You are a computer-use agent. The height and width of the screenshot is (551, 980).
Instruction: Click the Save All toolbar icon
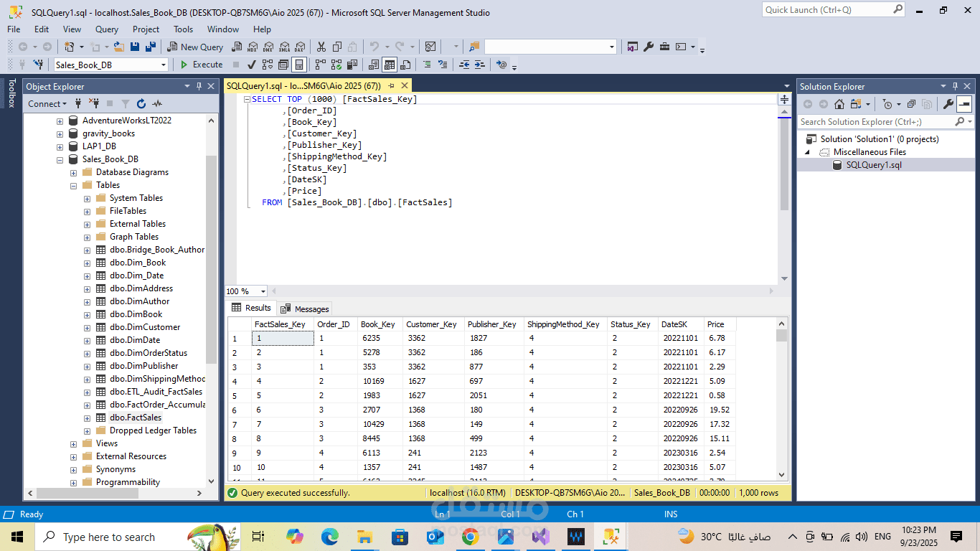tap(151, 47)
